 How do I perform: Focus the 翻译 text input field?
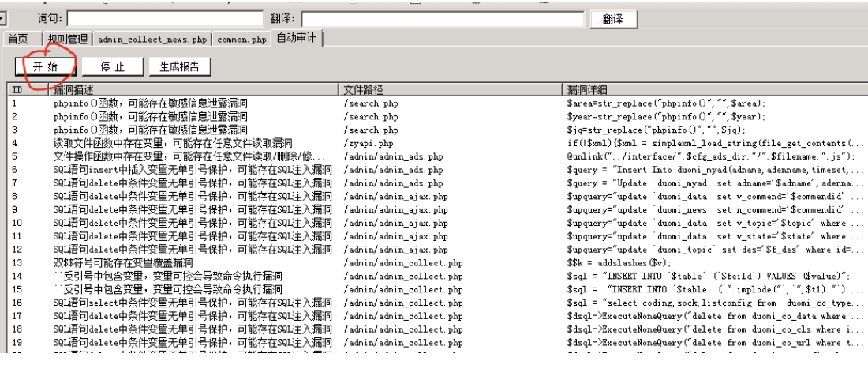pos(443,19)
